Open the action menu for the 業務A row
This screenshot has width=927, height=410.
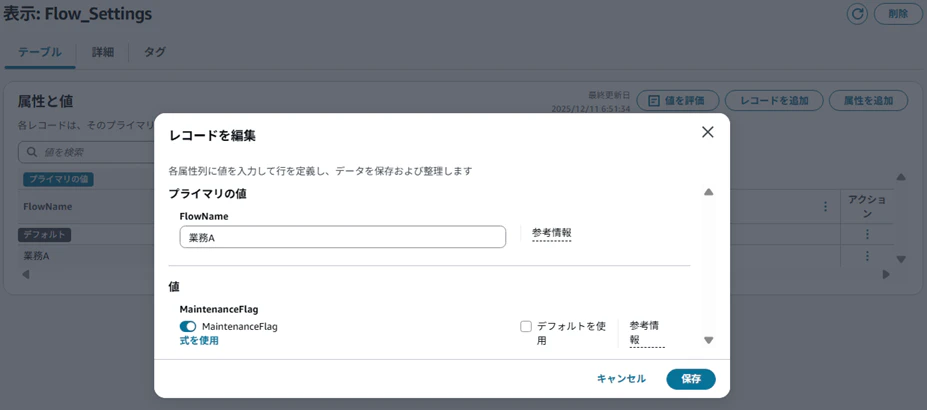pyautogui.click(x=867, y=256)
